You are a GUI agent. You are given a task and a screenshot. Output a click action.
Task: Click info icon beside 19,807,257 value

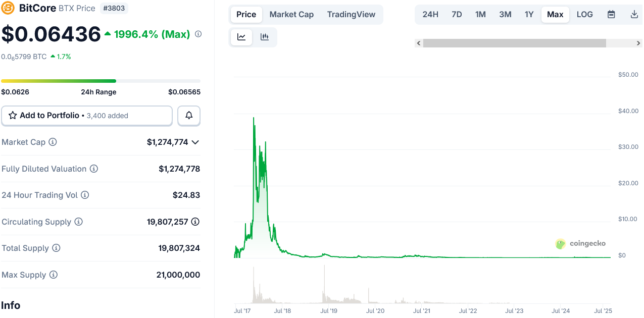(x=195, y=222)
